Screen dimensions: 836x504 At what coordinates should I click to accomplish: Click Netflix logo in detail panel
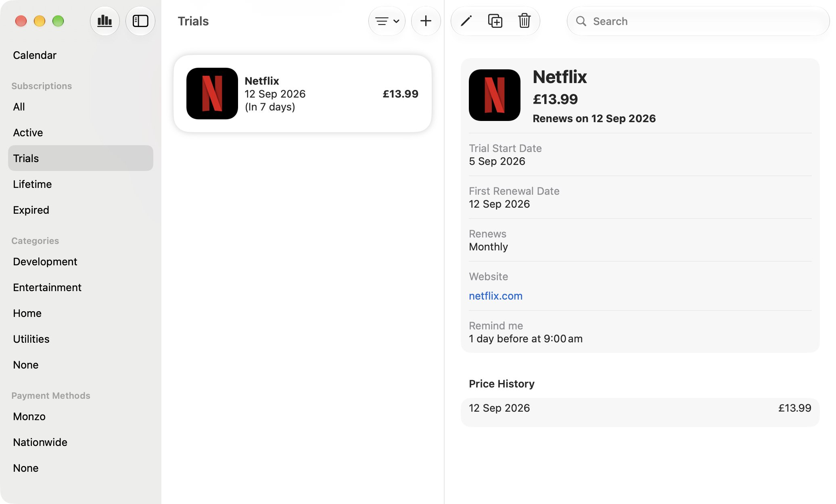pos(495,95)
